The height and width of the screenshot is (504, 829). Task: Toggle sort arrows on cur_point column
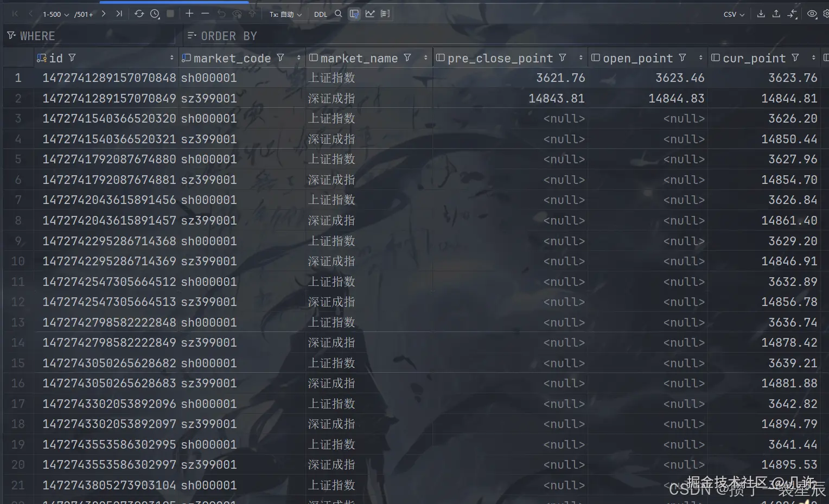814,58
